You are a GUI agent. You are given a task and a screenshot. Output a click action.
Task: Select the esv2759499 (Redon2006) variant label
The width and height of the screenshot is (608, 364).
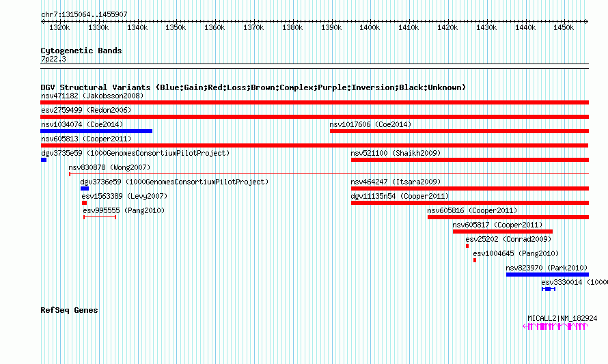pyautogui.click(x=86, y=110)
